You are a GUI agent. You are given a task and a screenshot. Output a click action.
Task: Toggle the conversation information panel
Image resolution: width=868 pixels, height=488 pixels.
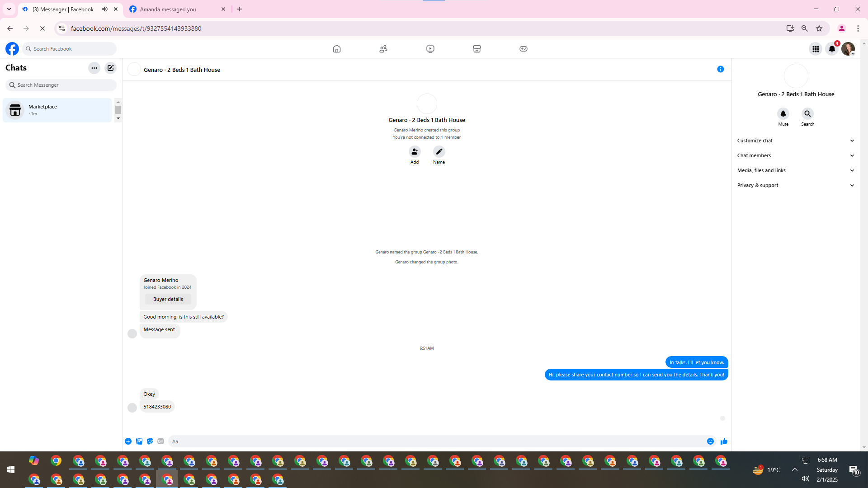point(720,69)
